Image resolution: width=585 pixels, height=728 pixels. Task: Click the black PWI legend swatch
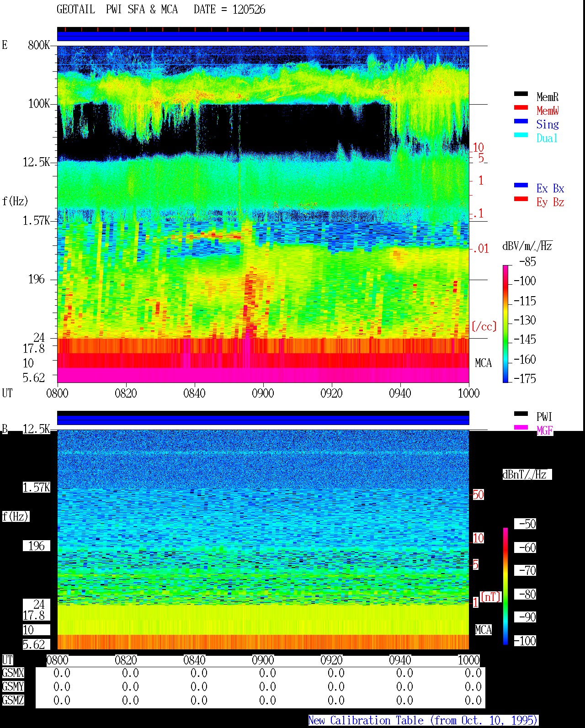tap(521, 414)
